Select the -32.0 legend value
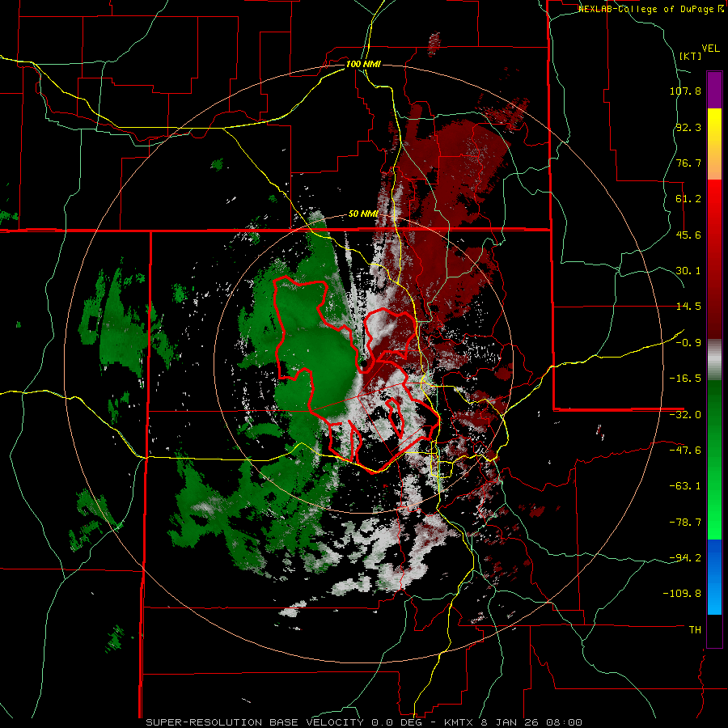 click(685, 415)
